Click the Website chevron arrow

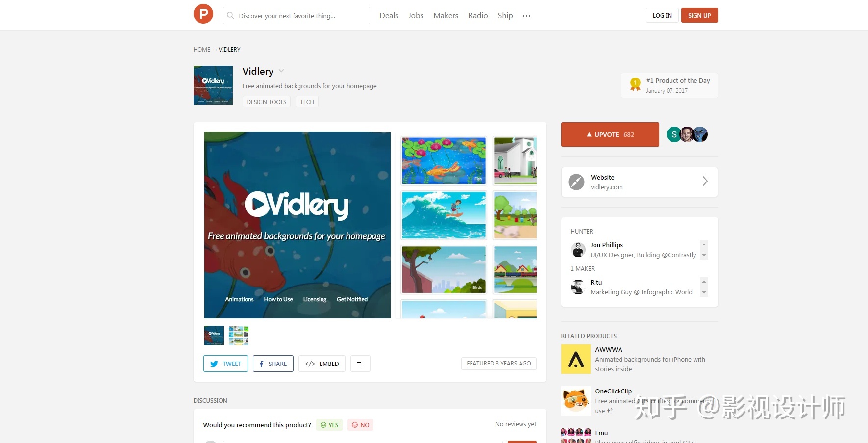(705, 181)
